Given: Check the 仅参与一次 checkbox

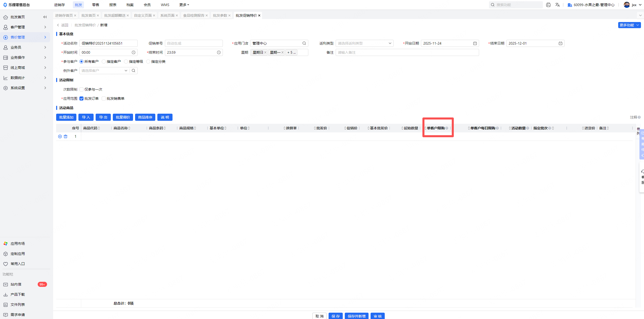Looking at the screenshot, I should coord(81,89).
